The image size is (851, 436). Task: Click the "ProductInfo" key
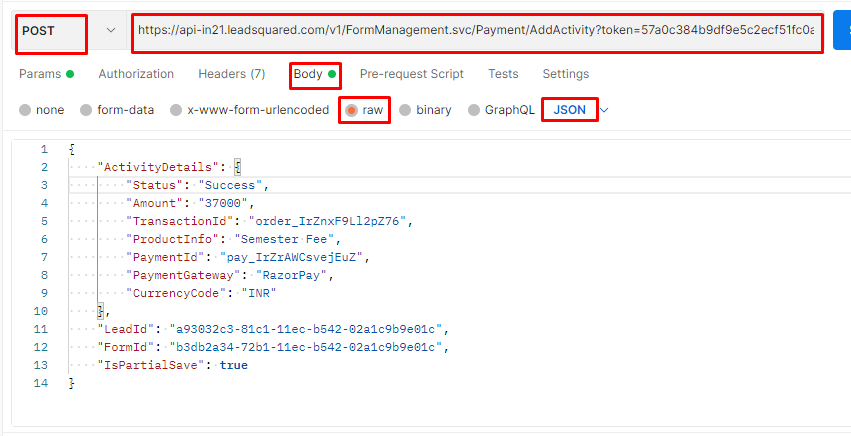point(173,239)
